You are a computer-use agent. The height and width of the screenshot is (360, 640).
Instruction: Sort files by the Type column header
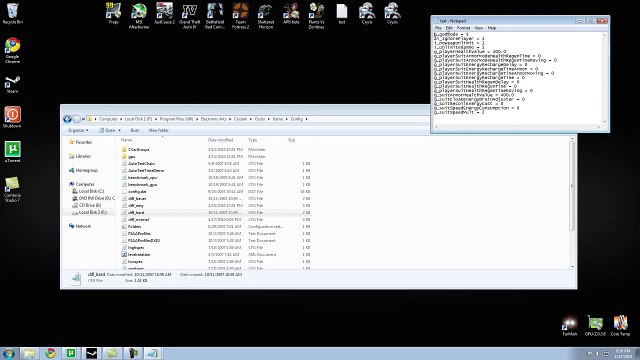253,140
